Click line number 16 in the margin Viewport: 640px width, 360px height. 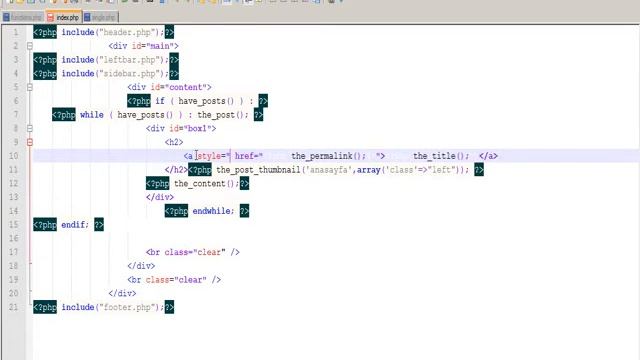point(13,238)
